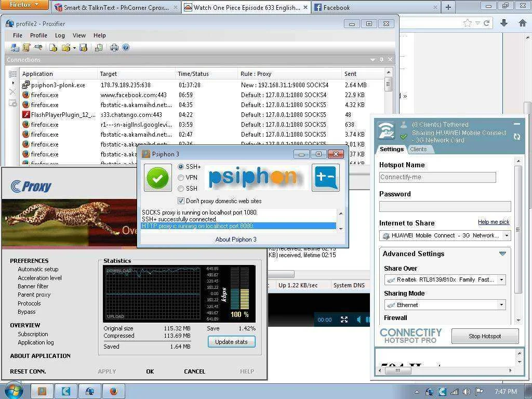This screenshot has width=532, height=399.
Task: Open Parent proxy preference in cProxy
Action: pos(34,295)
